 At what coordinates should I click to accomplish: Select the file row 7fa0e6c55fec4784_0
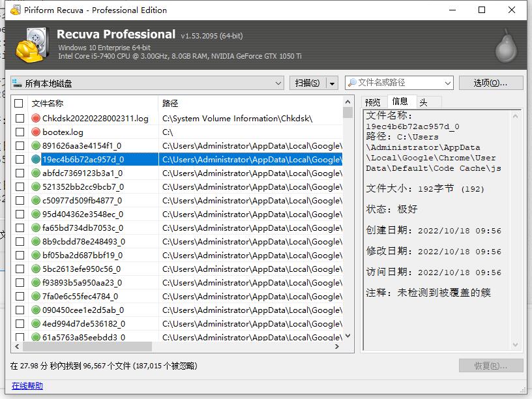click(x=177, y=296)
